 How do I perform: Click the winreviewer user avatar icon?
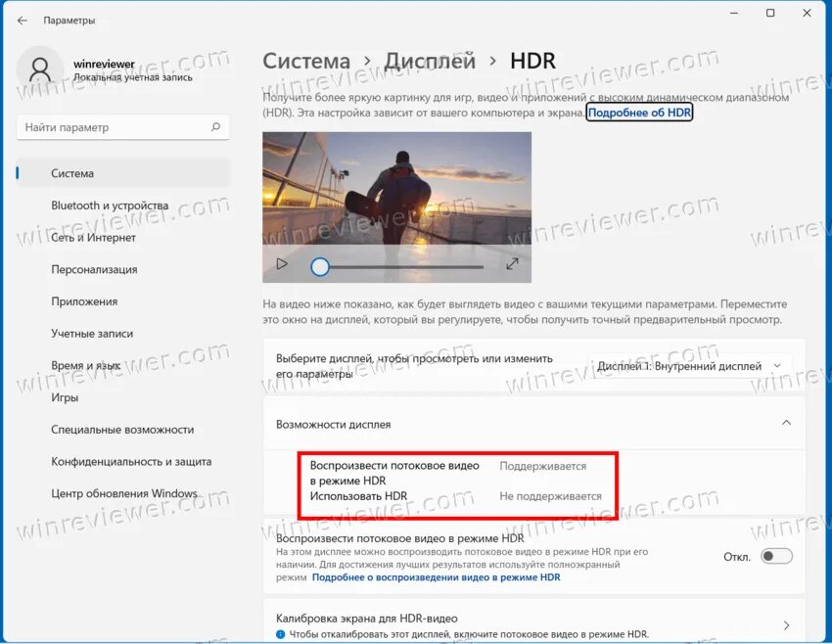pos(40,69)
